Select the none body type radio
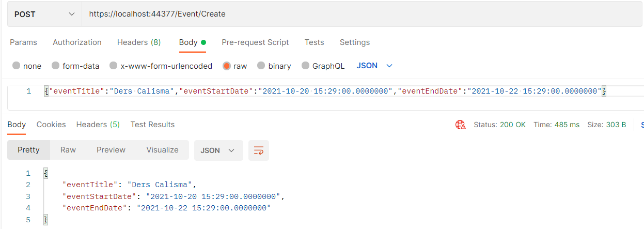This screenshot has height=229, width=644. click(x=16, y=66)
